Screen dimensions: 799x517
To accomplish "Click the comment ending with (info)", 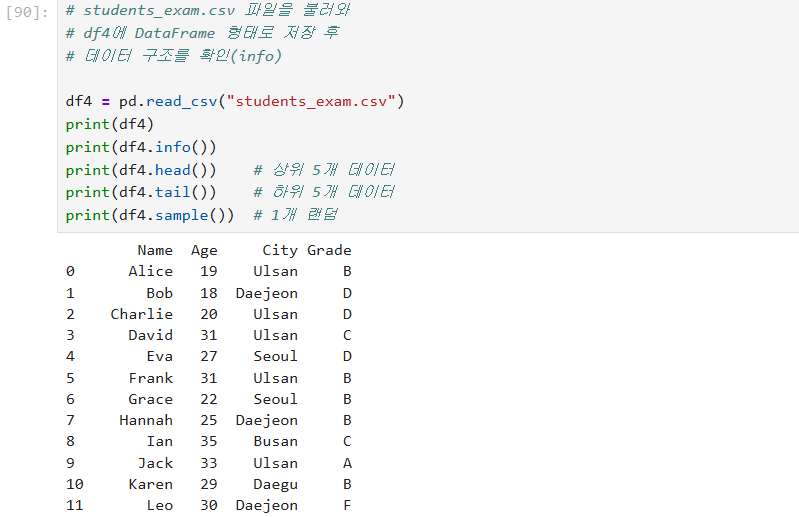I will point(174,56).
